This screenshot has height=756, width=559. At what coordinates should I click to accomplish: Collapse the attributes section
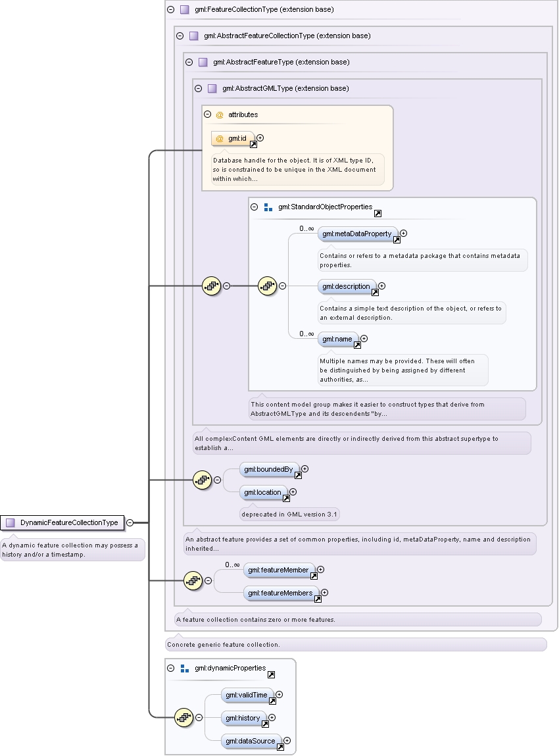(x=208, y=114)
